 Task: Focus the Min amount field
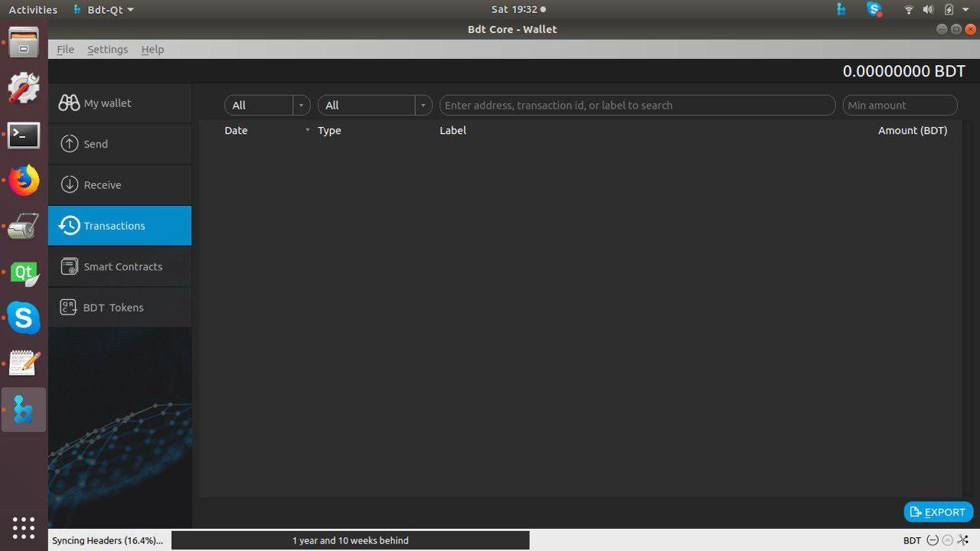tap(900, 105)
